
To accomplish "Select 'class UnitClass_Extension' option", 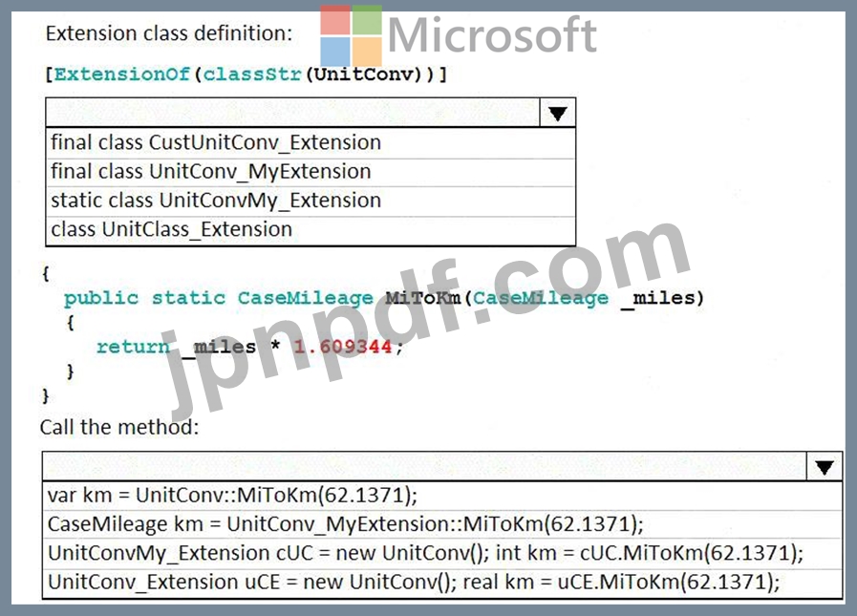I will click(x=172, y=230).
